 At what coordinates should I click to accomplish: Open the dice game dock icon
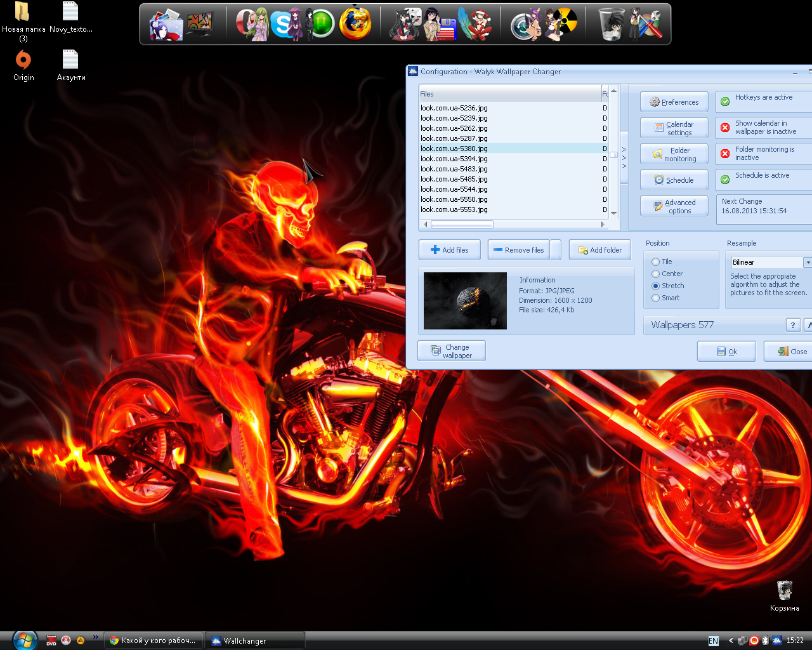[x=407, y=25]
